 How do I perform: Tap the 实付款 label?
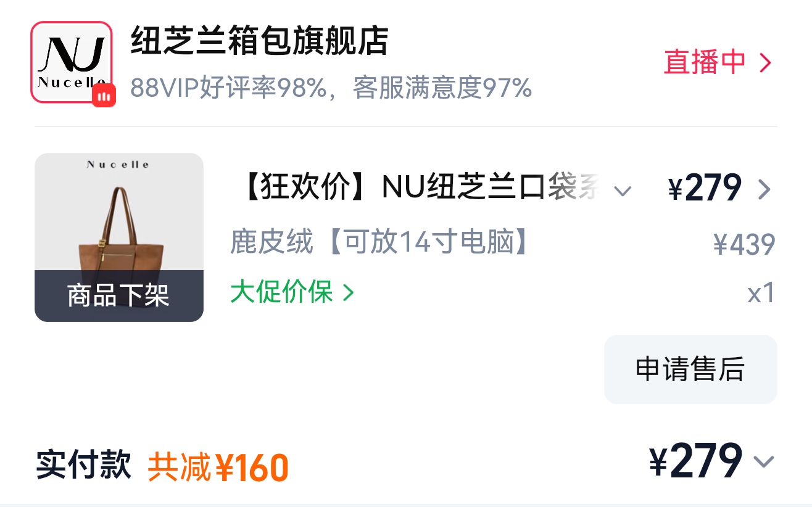84,464
